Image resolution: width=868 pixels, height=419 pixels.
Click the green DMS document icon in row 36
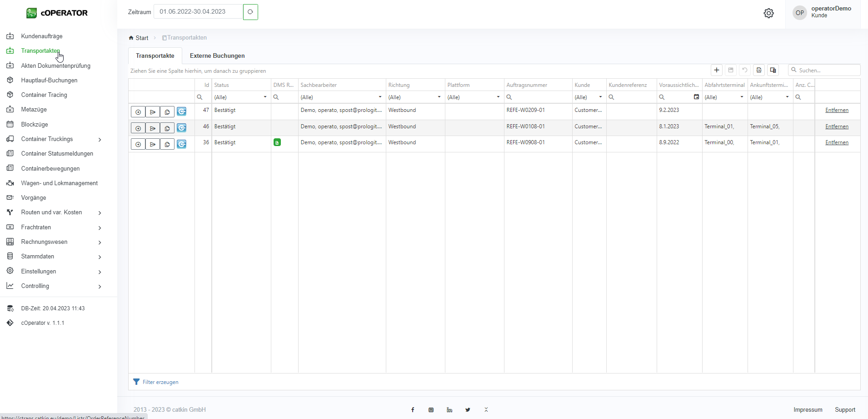(x=277, y=142)
